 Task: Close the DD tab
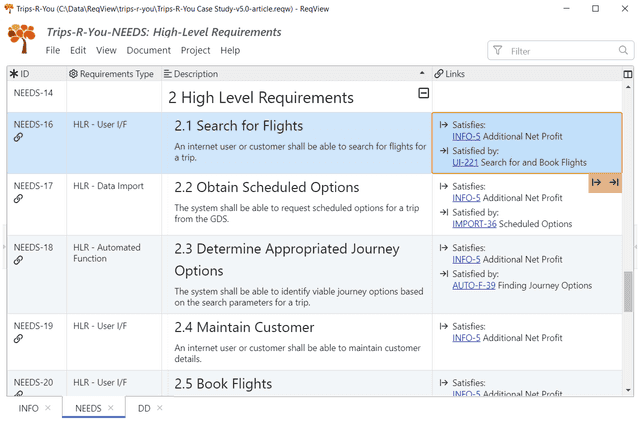(160, 408)
